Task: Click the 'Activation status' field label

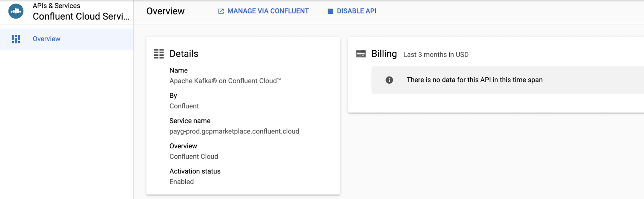Action: [x=195, y=171]
